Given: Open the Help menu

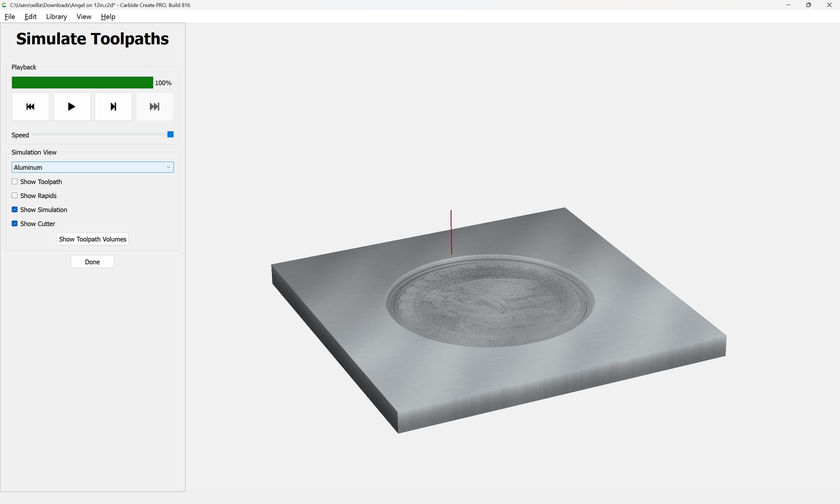Looking at the screenshot, I should point(108,17).
